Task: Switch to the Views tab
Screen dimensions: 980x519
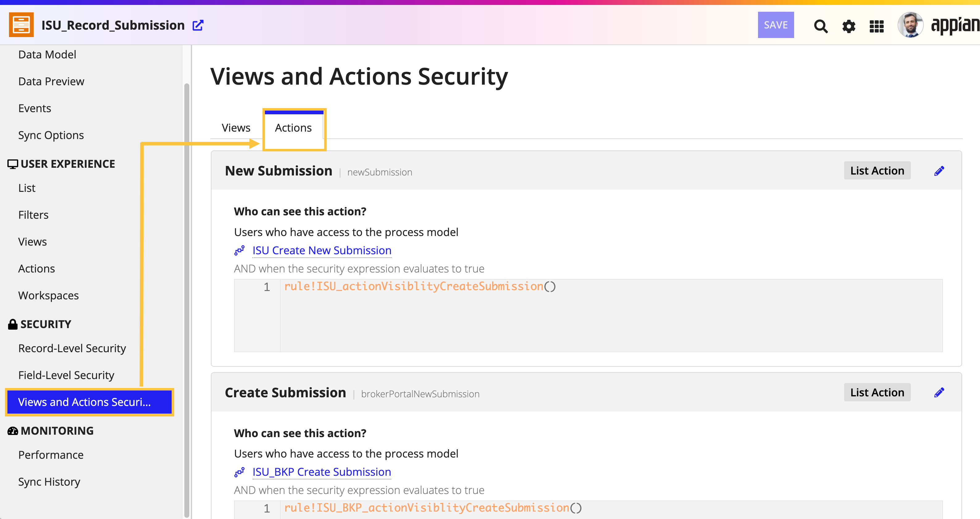Action: (x=236, y=128)
